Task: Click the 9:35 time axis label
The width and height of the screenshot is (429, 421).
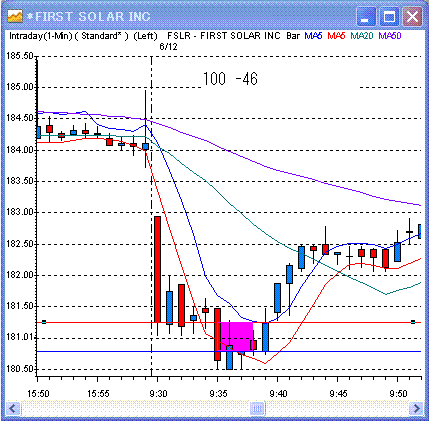Action: [218, 394]
